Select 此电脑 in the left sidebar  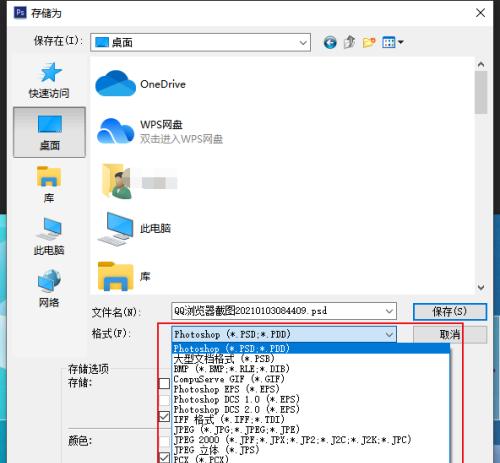(49, 236)
